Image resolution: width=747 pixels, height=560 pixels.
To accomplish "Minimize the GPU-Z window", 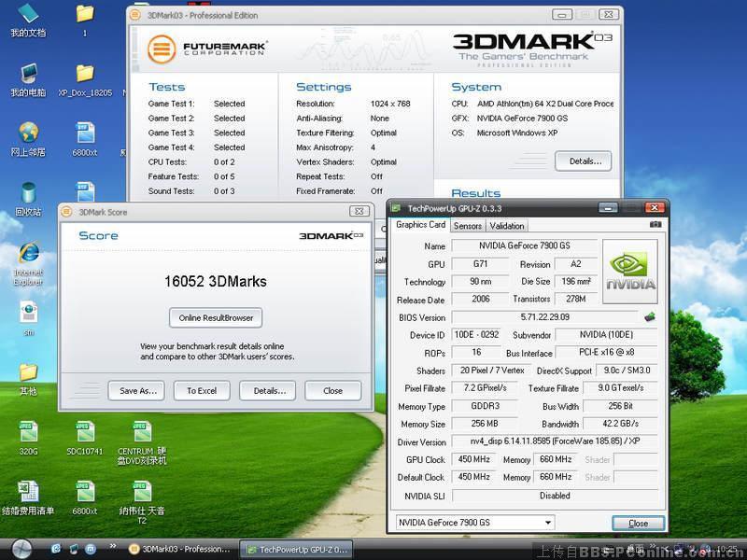I will click(608, 207).
